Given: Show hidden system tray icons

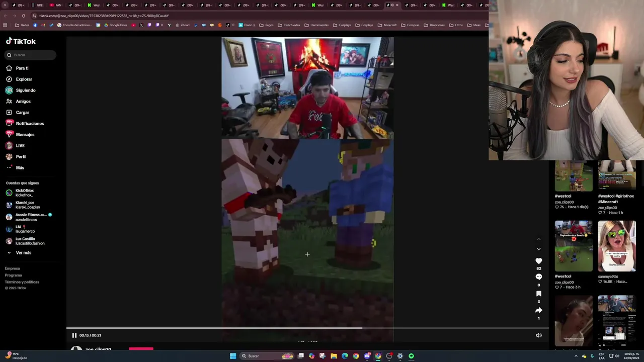Looking at the screenshot, I should (576, 356).
